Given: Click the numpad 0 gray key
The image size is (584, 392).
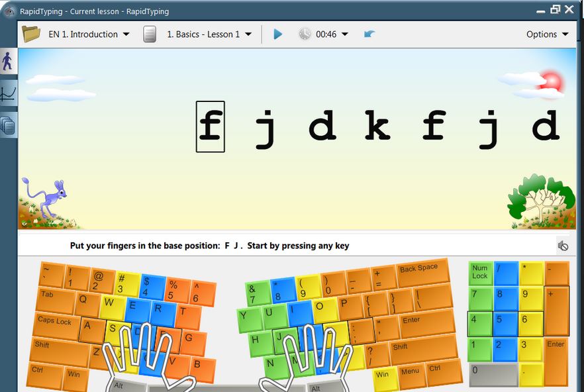Looking at the screenshot, I should click(x=493, y=374).
